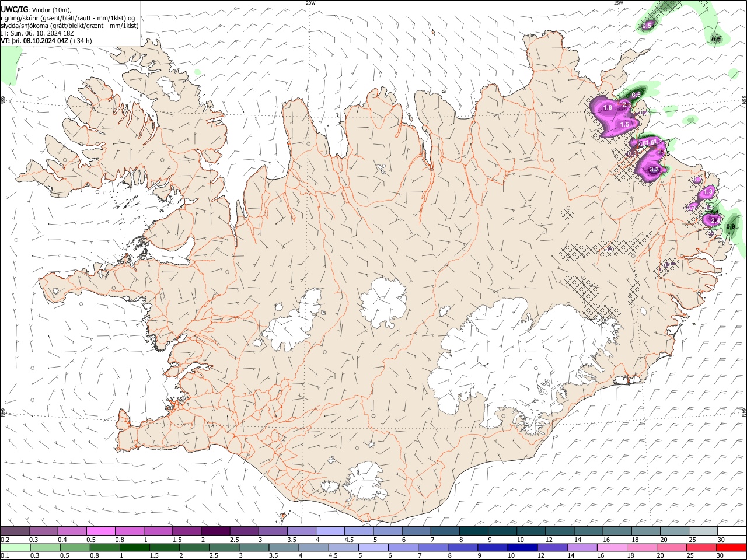Viewport: 747px width, 560px height.
Task: Select the 'VT: þri. 08.10.2024 04Z (+34 h)' line
Action: coord(46,41)
